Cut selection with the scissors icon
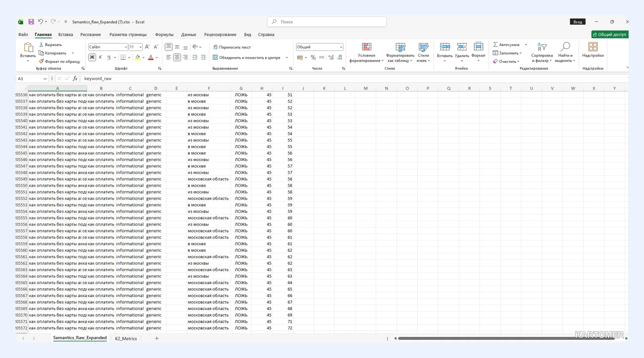 [x=41, y=44]
